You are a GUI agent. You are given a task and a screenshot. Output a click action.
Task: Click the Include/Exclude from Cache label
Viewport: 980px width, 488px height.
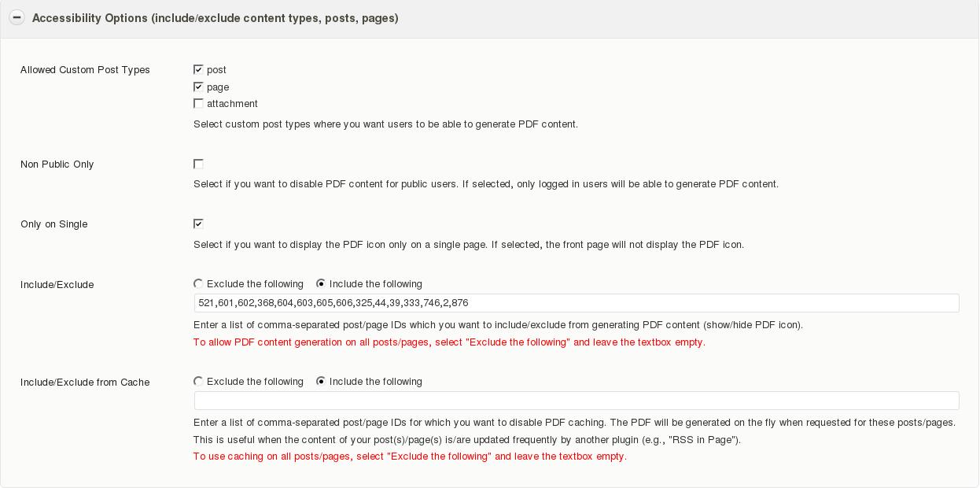[x=85, y=383]
